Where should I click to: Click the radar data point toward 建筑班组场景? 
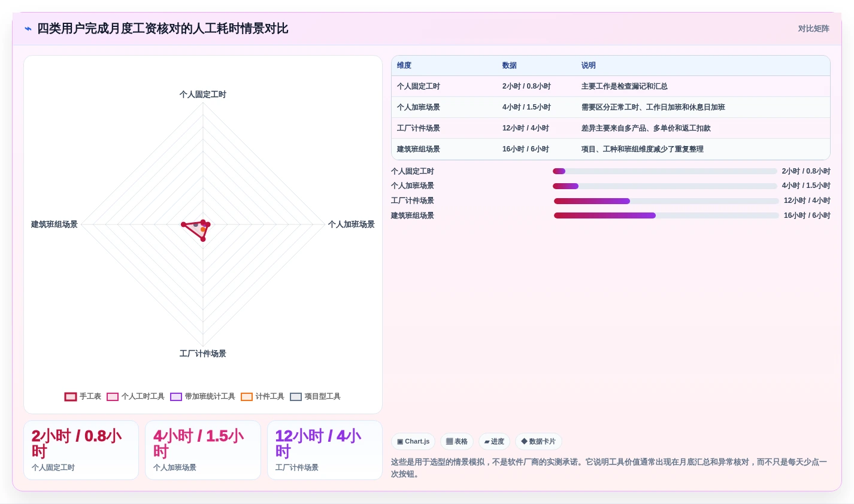[184, 224]
